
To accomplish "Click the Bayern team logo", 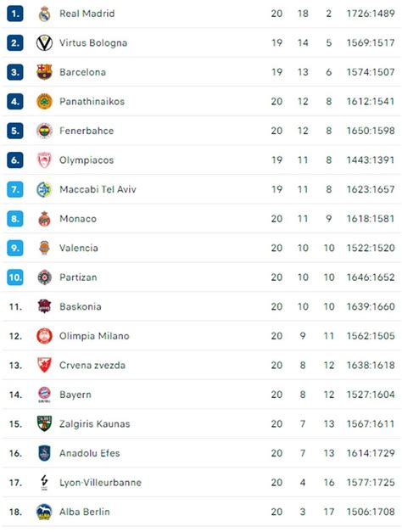I will [x=44, y=395].
